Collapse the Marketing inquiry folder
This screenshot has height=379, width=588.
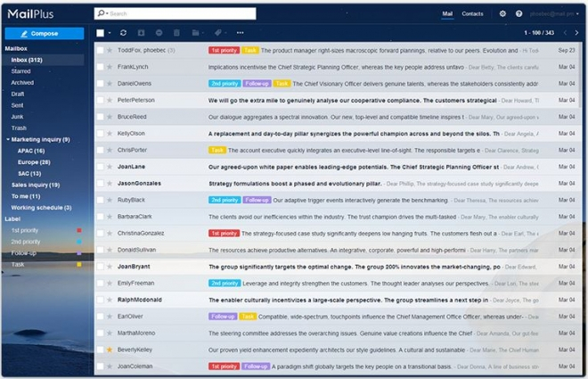(x=8, y=140)
